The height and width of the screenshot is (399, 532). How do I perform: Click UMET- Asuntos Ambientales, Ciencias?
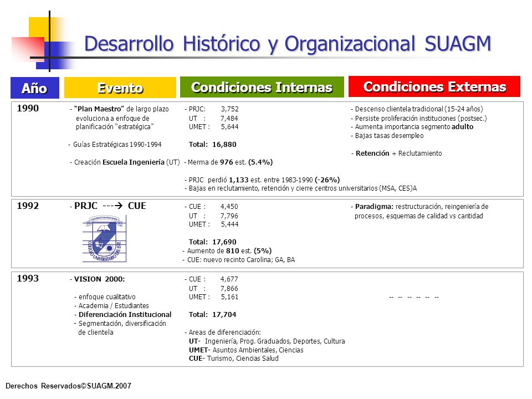point(246,350)
